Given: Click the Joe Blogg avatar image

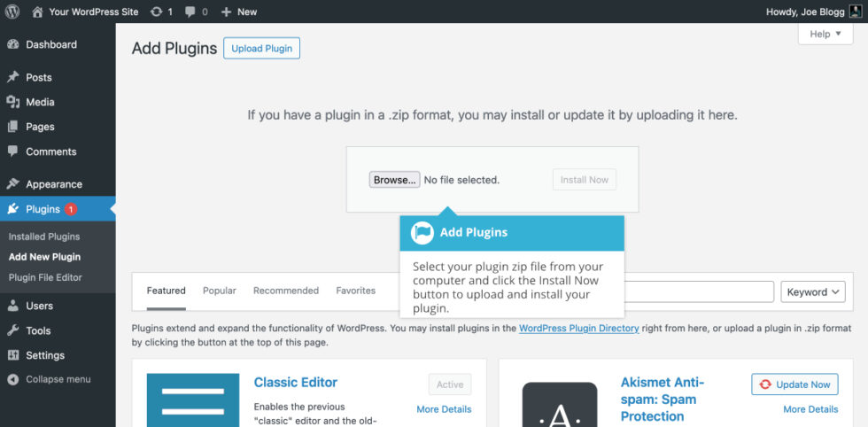Looking at the screenshot, I should [x=856, y=12].
